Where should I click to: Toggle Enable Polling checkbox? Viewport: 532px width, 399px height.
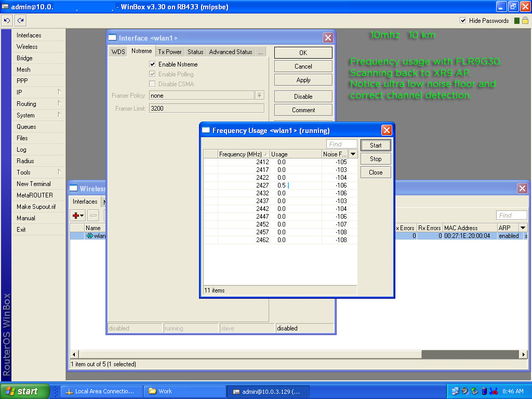click(x=152, y=74)
